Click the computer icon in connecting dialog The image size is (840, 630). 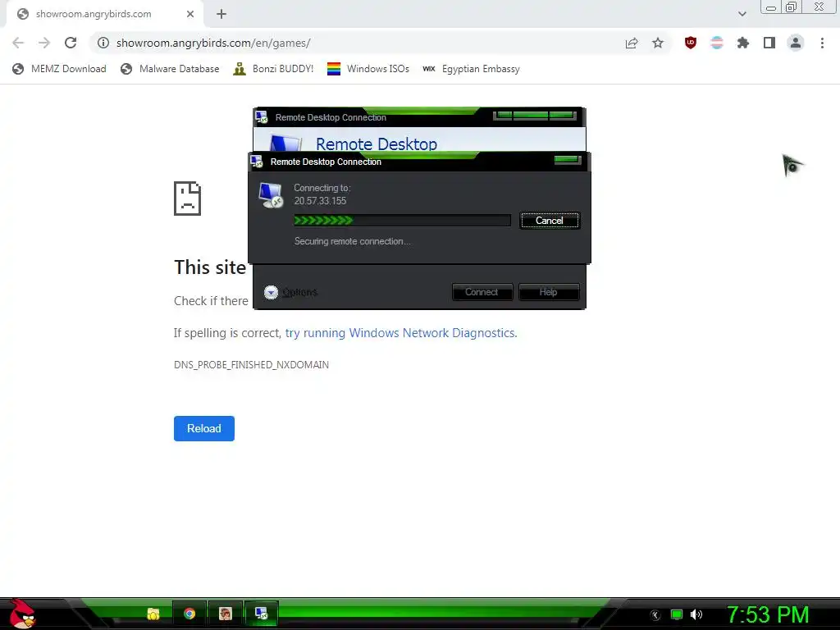(x=271, y=195)
